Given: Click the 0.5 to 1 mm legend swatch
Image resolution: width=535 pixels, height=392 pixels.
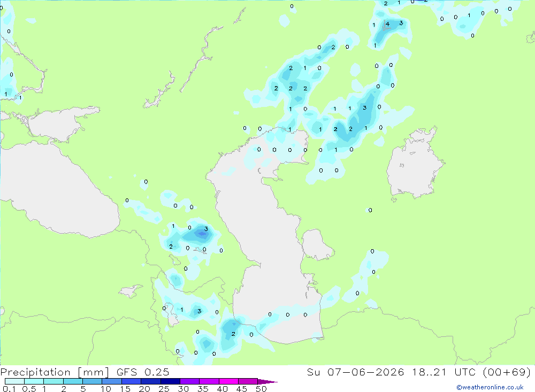Looking at the screenshot, I should (34, 381).
